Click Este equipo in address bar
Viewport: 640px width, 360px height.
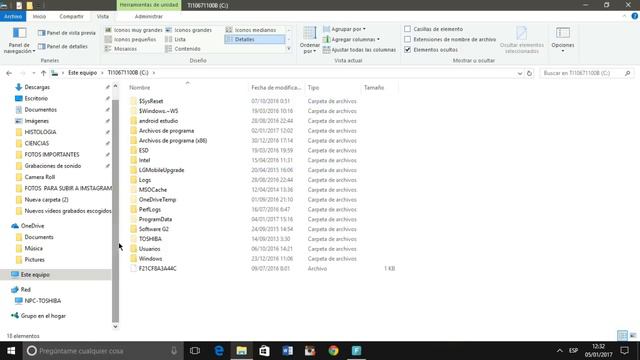point(82,73)
